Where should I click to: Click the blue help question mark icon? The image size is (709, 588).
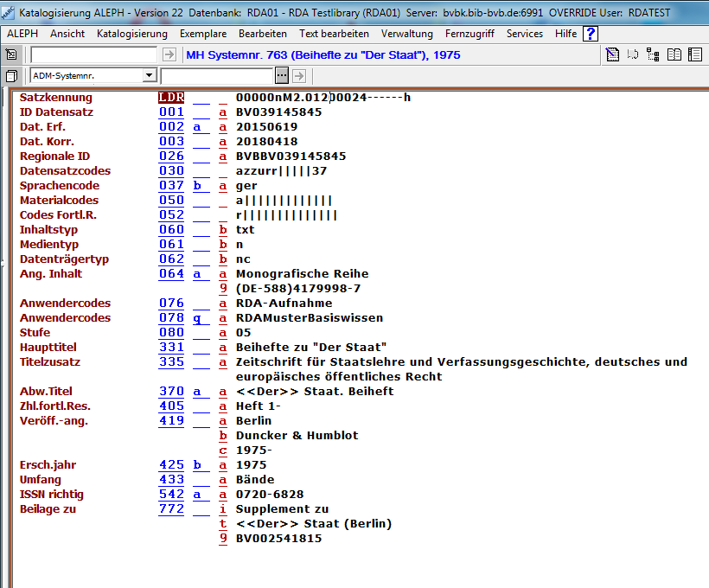(591, 34)
